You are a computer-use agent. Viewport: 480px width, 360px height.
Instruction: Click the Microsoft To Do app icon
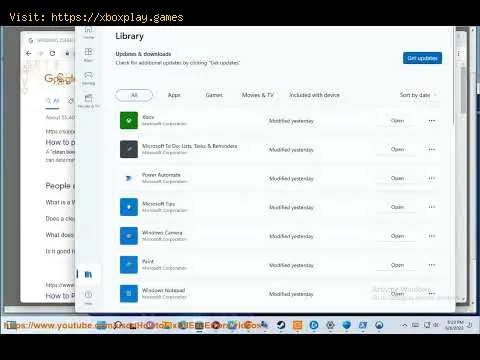point(129,149)
